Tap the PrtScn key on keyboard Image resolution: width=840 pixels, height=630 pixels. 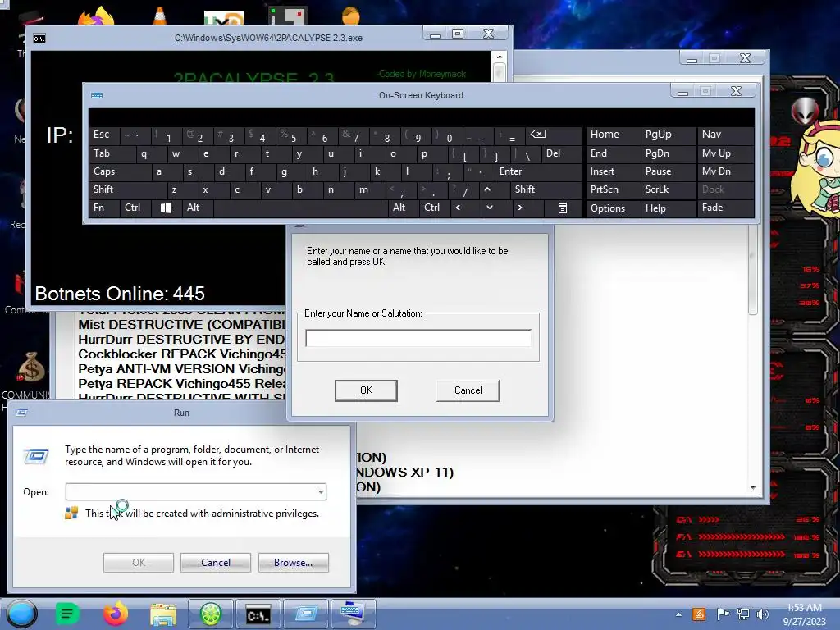pos(612,189)
